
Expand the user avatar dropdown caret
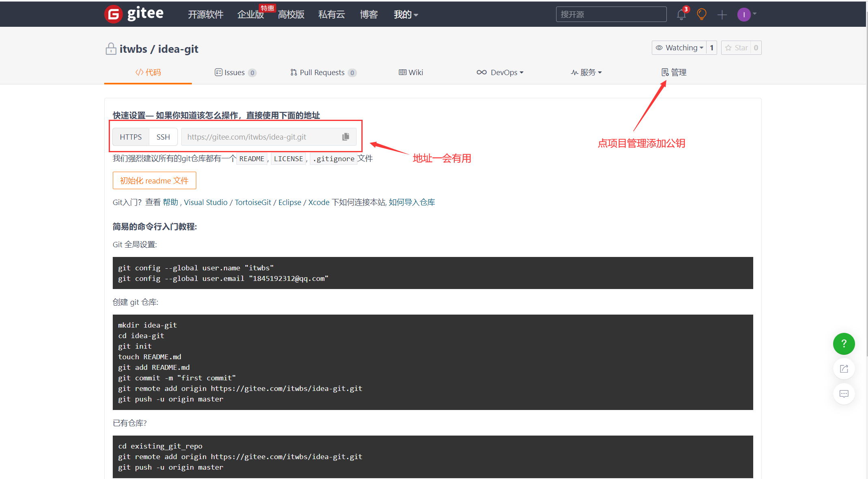pyautogui.click(x=755, y=14)
